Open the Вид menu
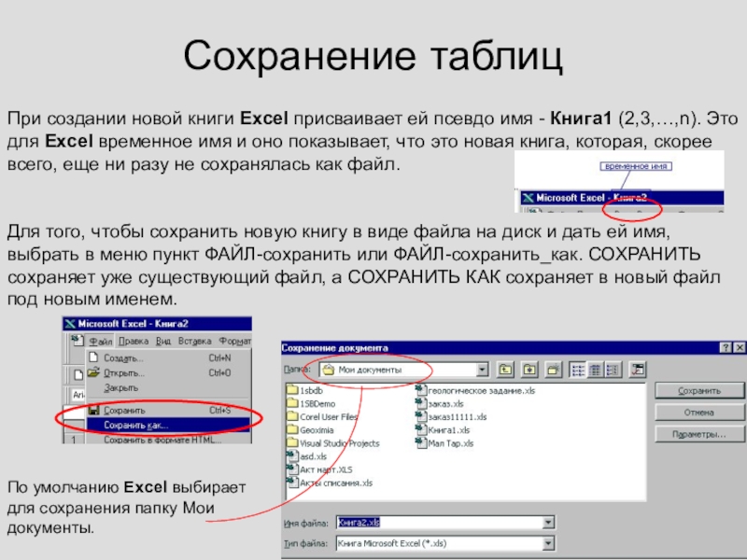Viewport: 747px width, 560px height. 163,342
